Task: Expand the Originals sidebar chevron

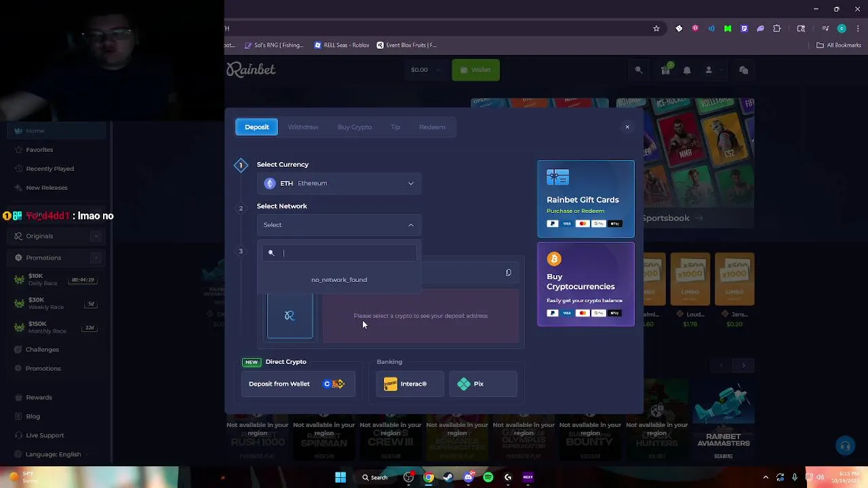Action: pyautogui.click(x=96, y=236)
